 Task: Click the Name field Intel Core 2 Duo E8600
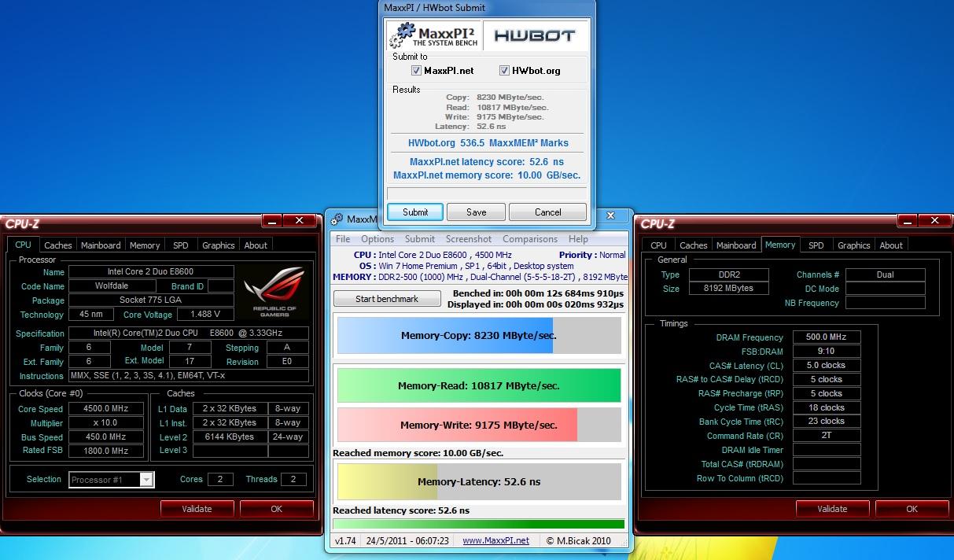click(x=151, y=272)
